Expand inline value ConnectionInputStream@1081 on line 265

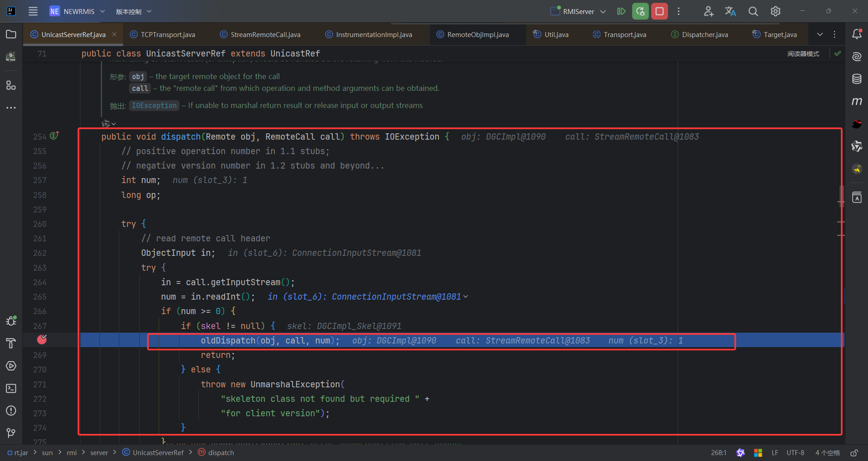pos(466,297)
